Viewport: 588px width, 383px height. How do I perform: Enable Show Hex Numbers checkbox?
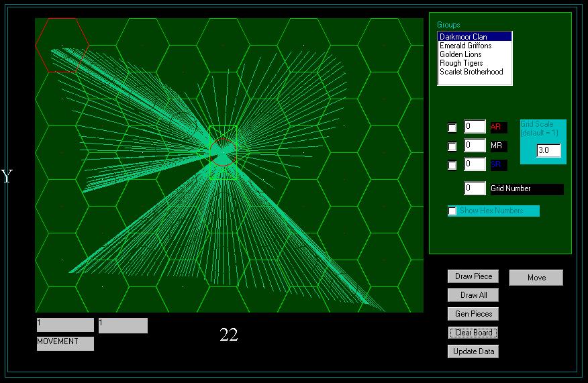[x=452, y=211]
